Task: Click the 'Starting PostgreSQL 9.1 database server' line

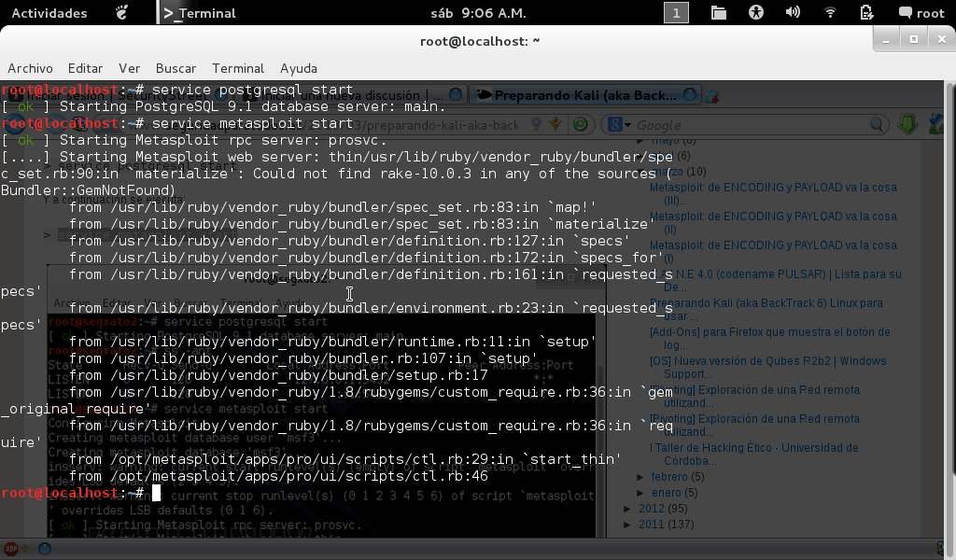Action: coord(224,106)
